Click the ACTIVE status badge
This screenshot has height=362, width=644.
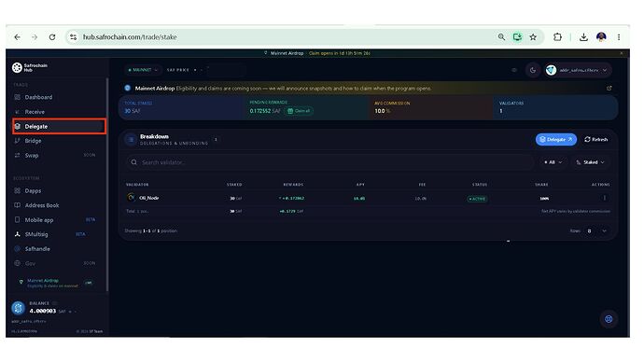[x=477, y=199]
